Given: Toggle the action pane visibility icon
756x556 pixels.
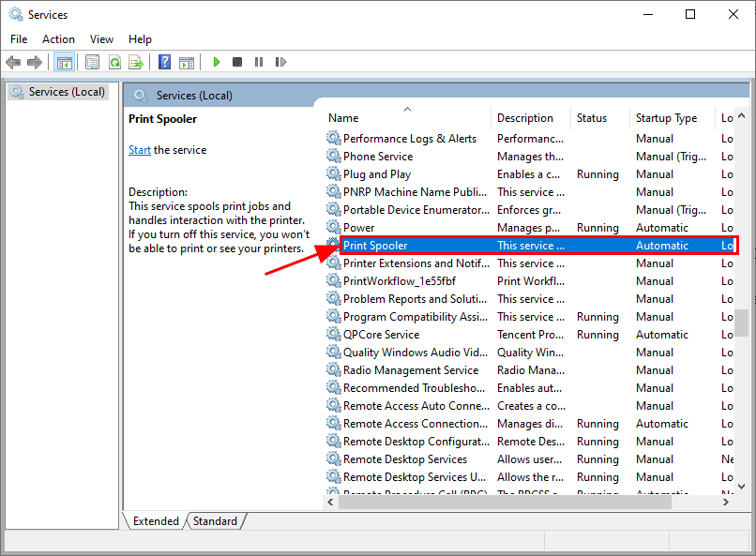Looking at the screenshot, I should pyautogui.click(x=187, y=62).
